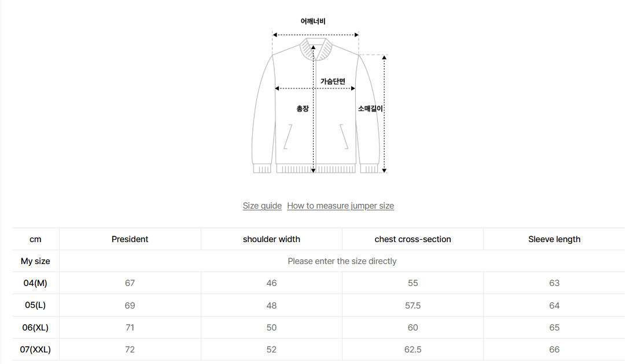Screen dimensions: 630x364
Task: Click the President column header
Action: point(130,239)
